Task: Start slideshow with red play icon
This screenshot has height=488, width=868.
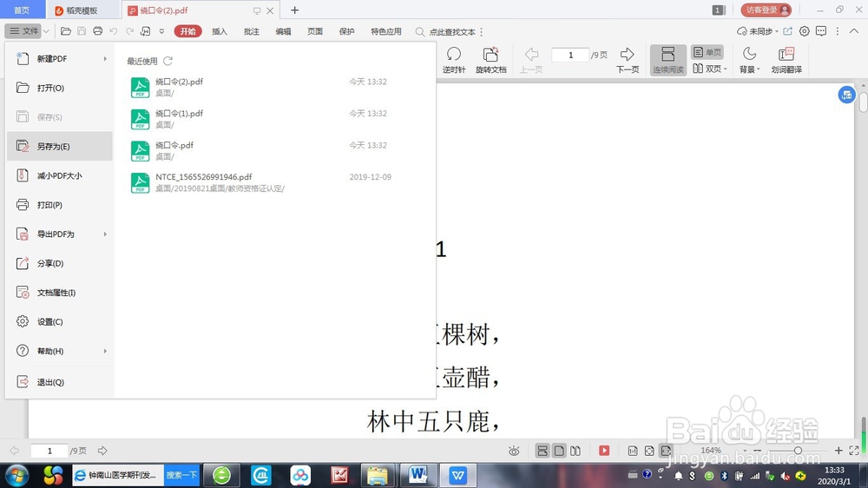Action: 604,451
